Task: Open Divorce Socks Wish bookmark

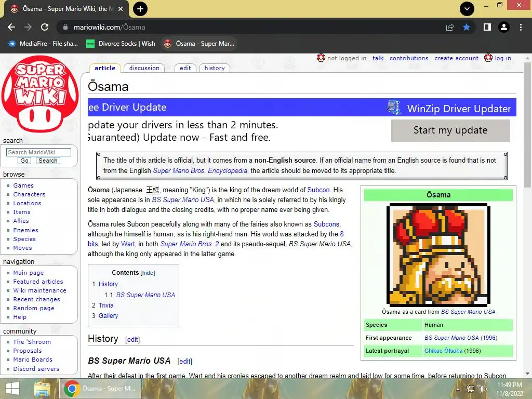Action: click(121, 44)
